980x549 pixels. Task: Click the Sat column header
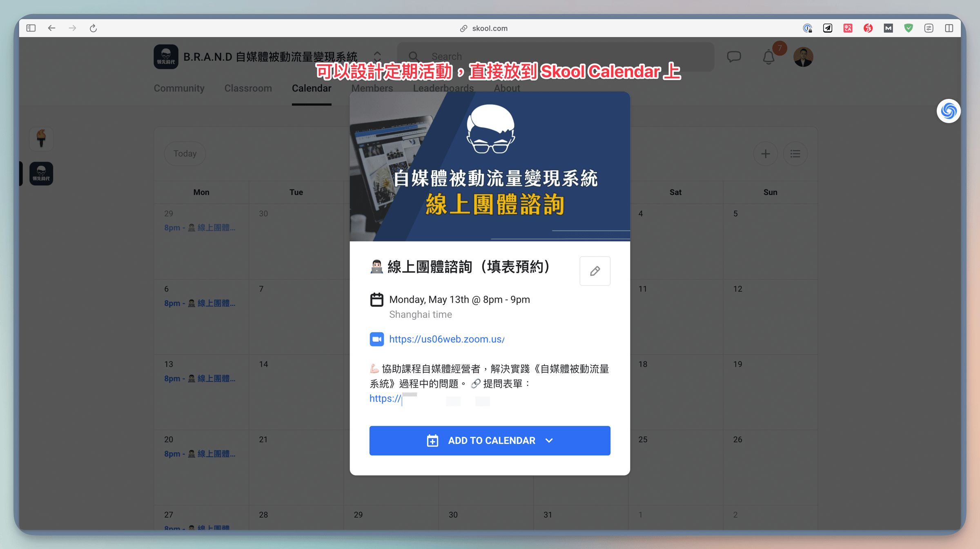[675, 192]
